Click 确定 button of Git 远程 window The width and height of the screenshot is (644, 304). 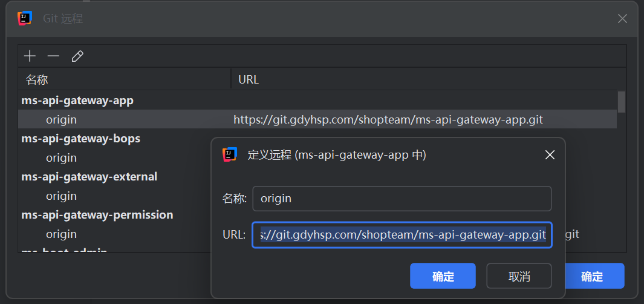pos(593,276)
